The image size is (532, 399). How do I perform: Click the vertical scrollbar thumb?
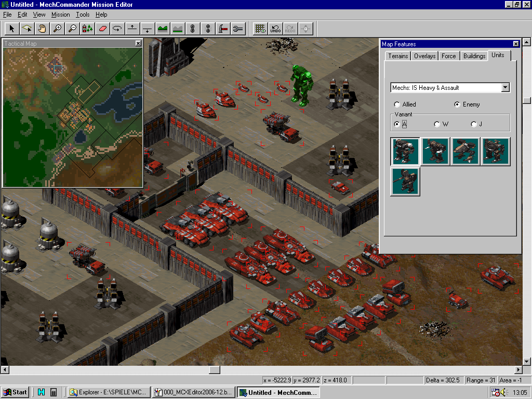tap(527, 101)
